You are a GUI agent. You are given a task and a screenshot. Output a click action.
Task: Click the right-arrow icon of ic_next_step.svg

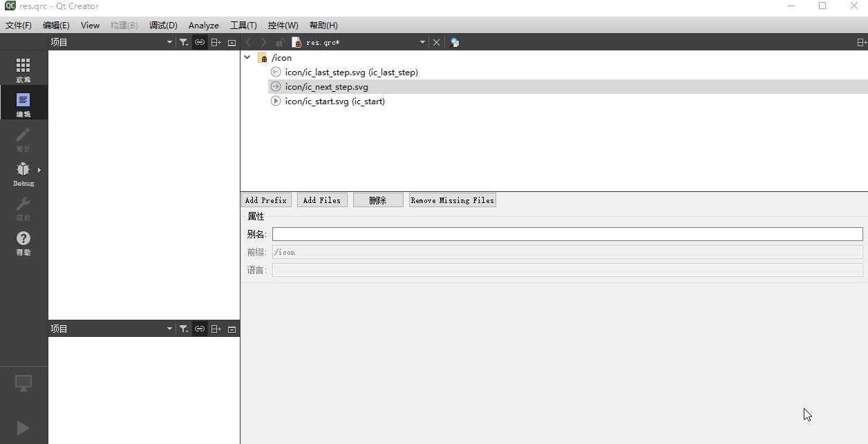point(276,86)
